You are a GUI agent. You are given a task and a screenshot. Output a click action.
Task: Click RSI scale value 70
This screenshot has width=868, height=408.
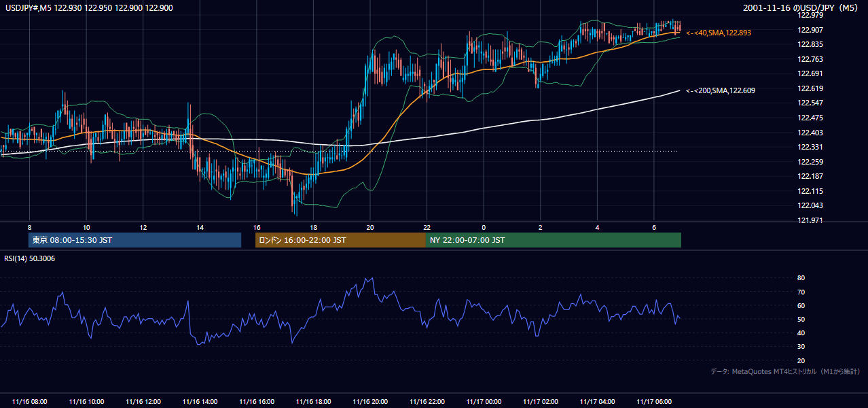(x=801, y=292)
